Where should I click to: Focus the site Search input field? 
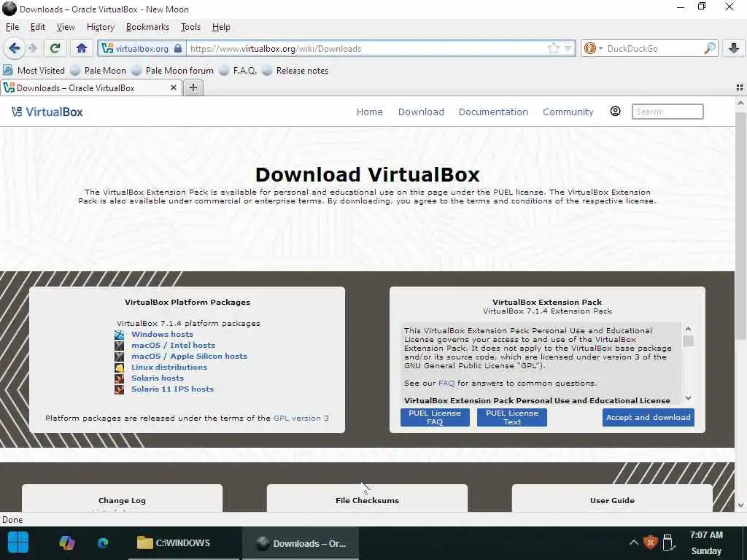[667, 112]
